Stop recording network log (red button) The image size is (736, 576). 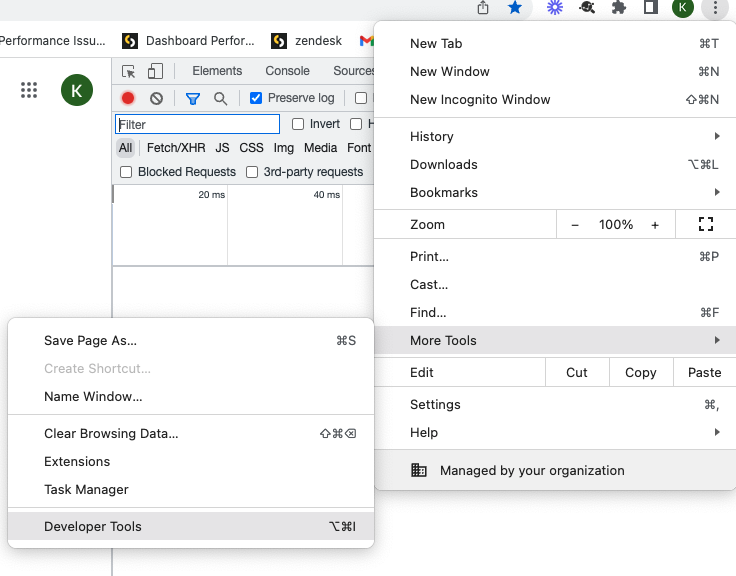click(x=128, y=98)
